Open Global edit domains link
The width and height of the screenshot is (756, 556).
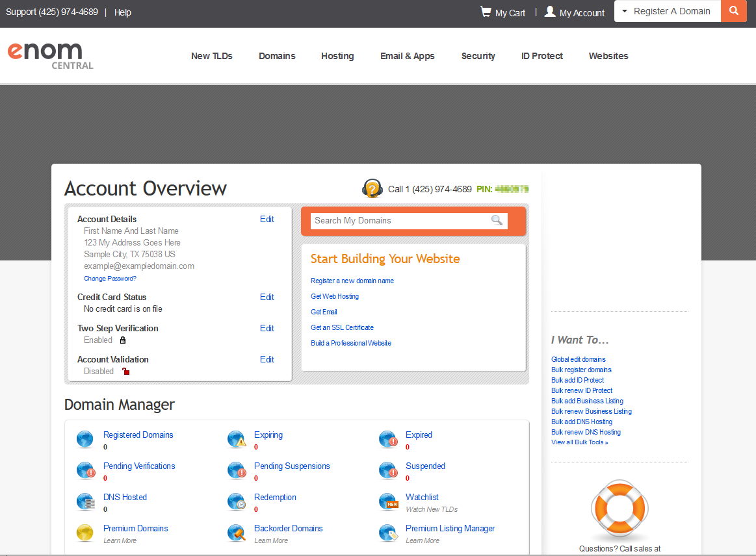pyautogui.click(x=578, y=359)
